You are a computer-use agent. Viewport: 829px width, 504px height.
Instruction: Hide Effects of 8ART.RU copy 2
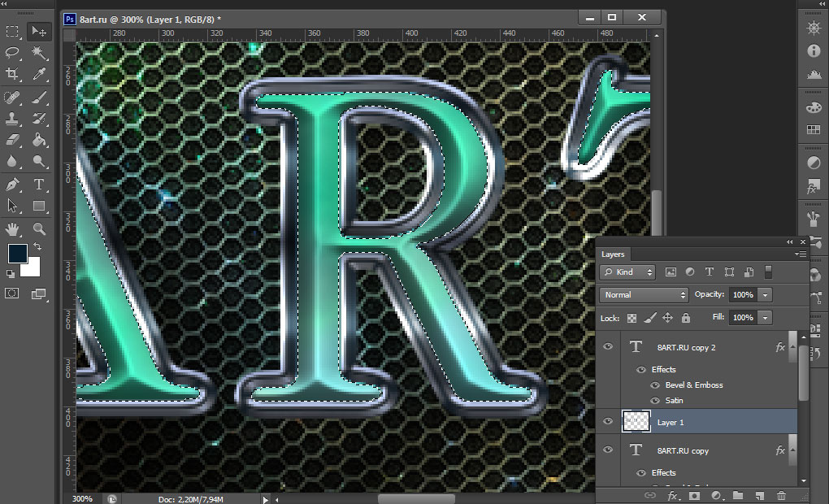tap(640, 370)
